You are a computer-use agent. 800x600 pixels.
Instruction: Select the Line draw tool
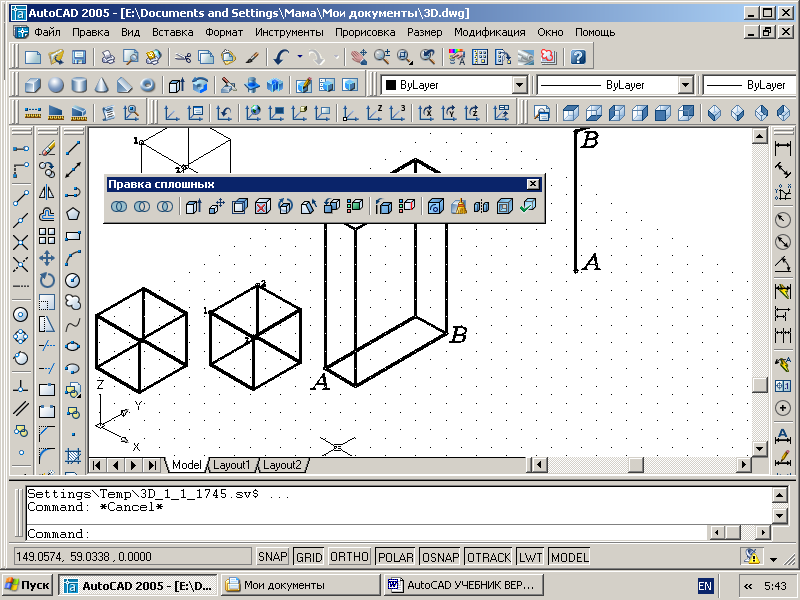click(x=73, y=148)
